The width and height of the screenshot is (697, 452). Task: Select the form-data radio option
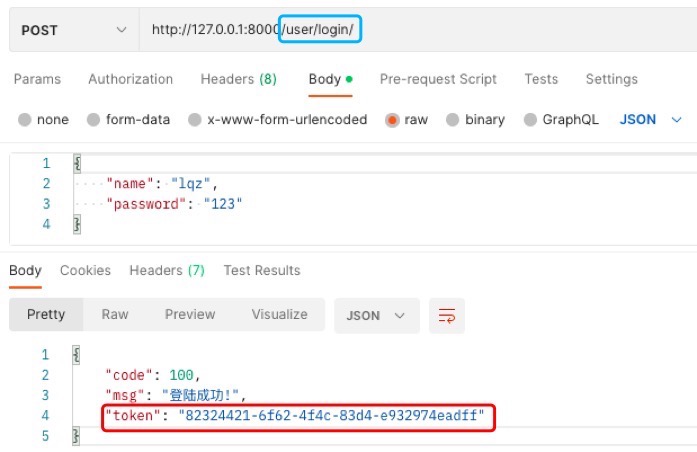tap(95, 120)
